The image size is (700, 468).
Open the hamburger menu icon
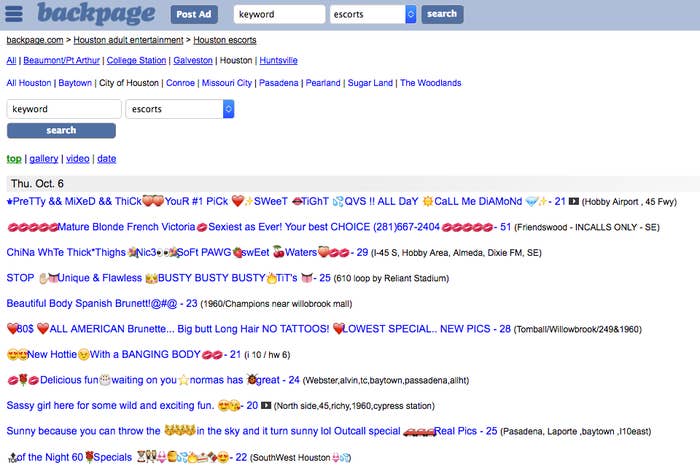click(13, 14)
